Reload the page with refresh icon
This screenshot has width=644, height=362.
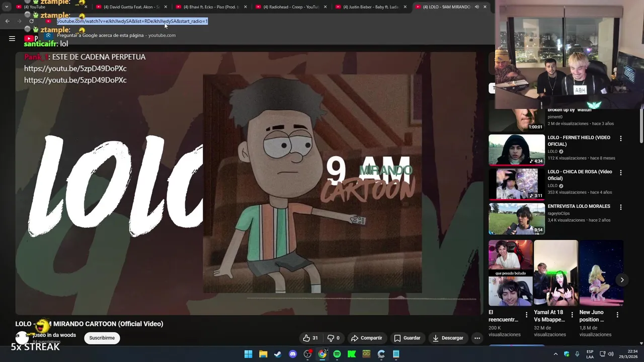point(31,21)
